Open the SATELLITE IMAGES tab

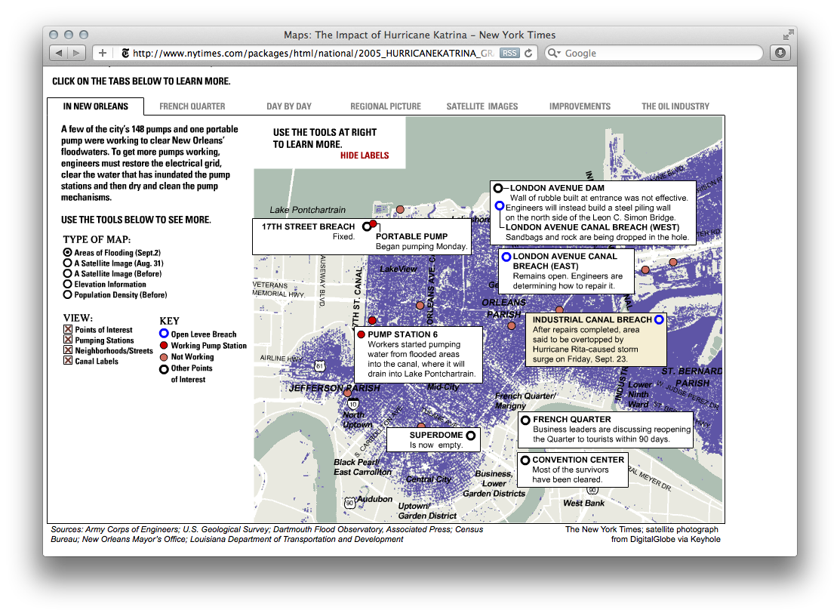[x=482, y=106]
